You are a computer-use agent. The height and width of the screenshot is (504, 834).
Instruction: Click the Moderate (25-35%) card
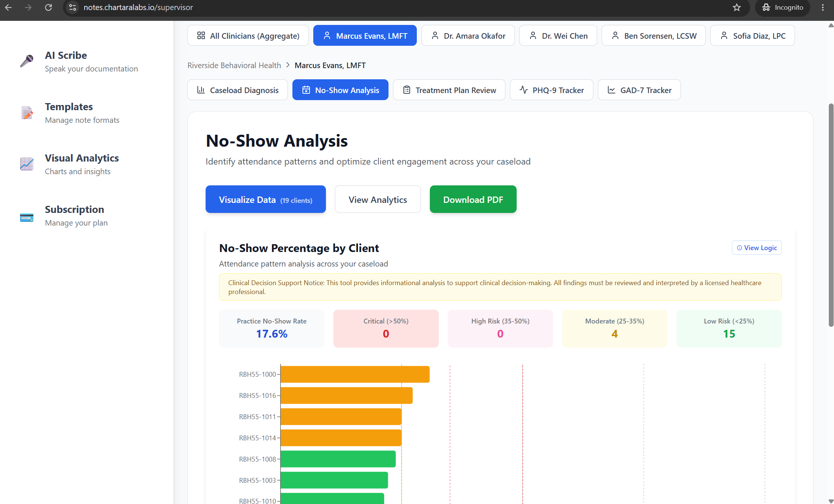615,329
